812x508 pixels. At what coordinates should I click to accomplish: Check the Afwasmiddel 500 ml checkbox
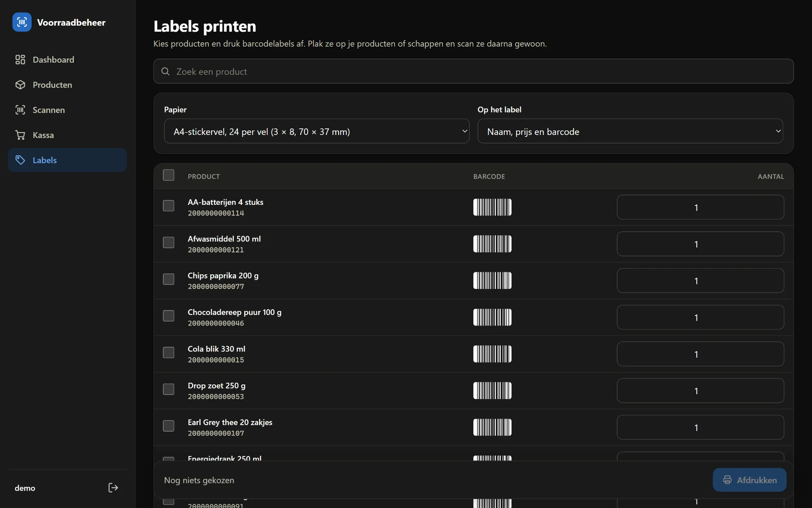(x=168, y=243)
